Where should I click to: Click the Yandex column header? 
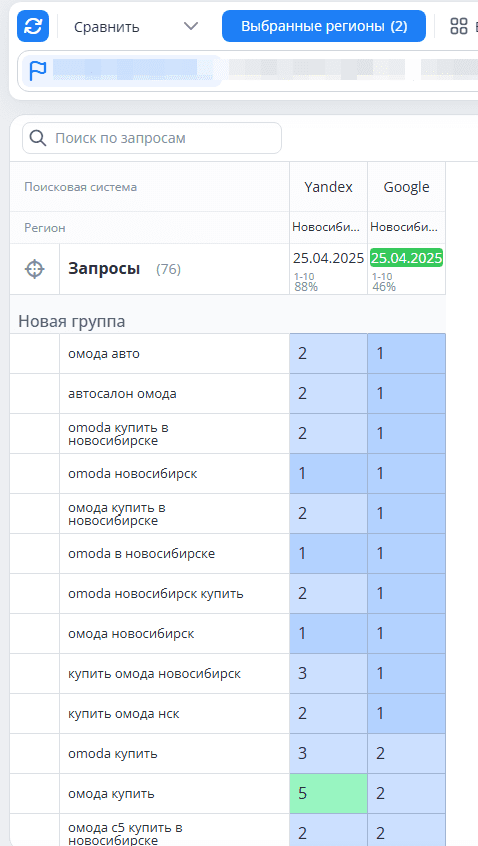[x=329, y=187]
